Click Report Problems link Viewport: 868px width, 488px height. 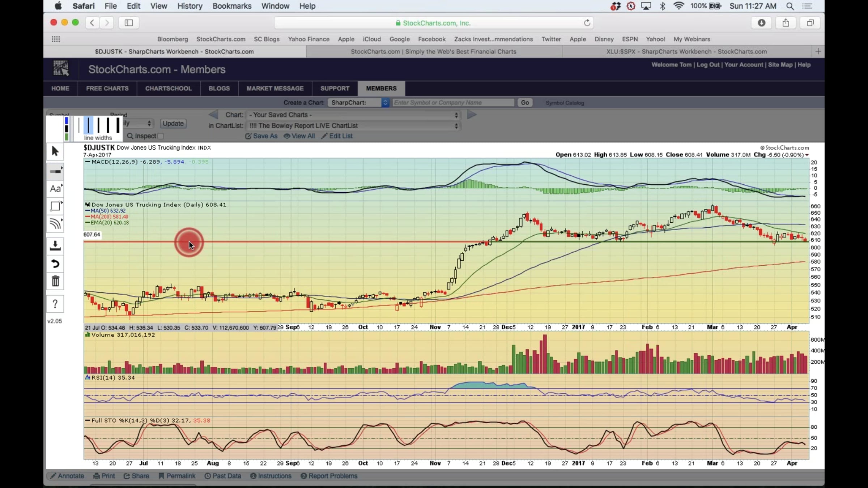(x=329, y=476)
